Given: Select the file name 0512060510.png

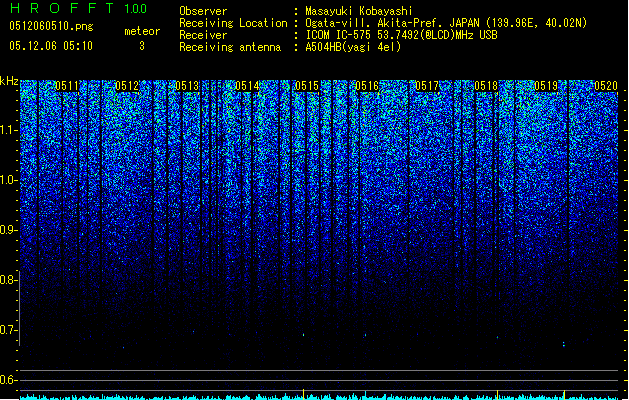Looking at the screenshot, I should tap(51, 26).
